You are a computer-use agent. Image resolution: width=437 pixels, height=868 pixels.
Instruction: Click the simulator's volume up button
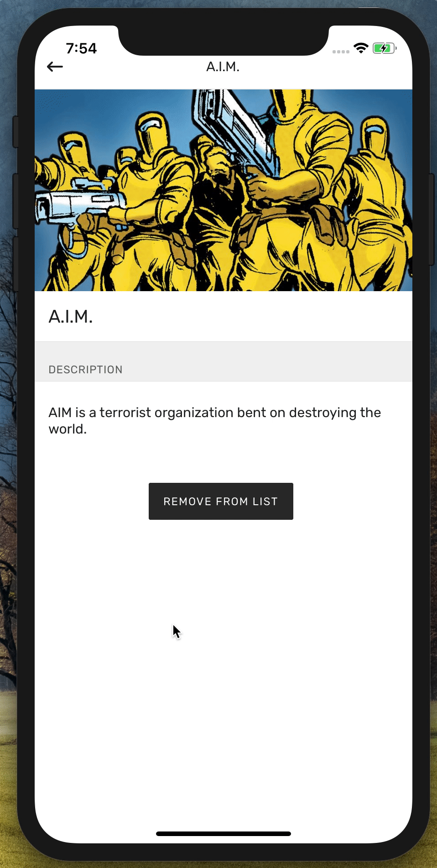coord(15,201)
